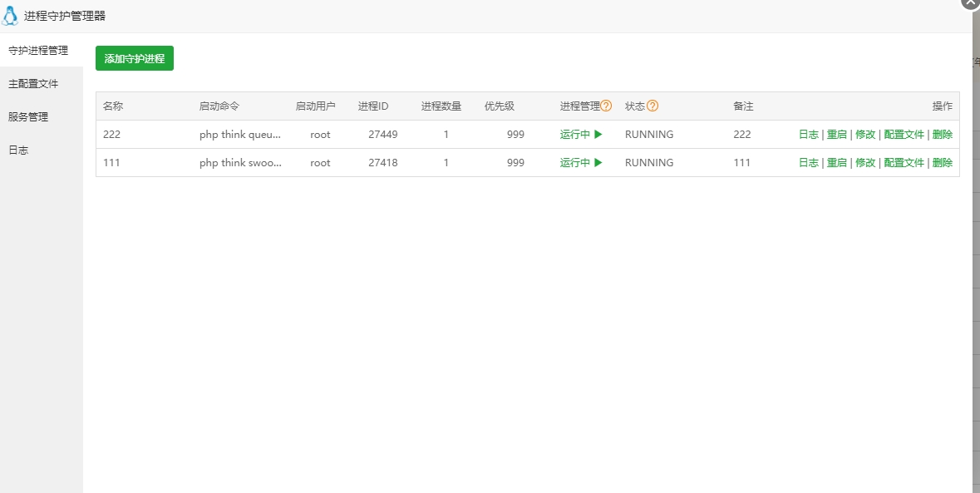Delete process 111 with 删除
The width and height of the screenshot is (980, 493).
(943, 163)
